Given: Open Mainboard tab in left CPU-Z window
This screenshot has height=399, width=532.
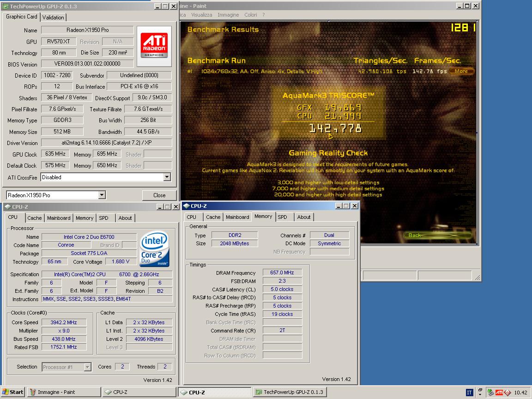Looking at the screenshot, I should pos(59,218).
